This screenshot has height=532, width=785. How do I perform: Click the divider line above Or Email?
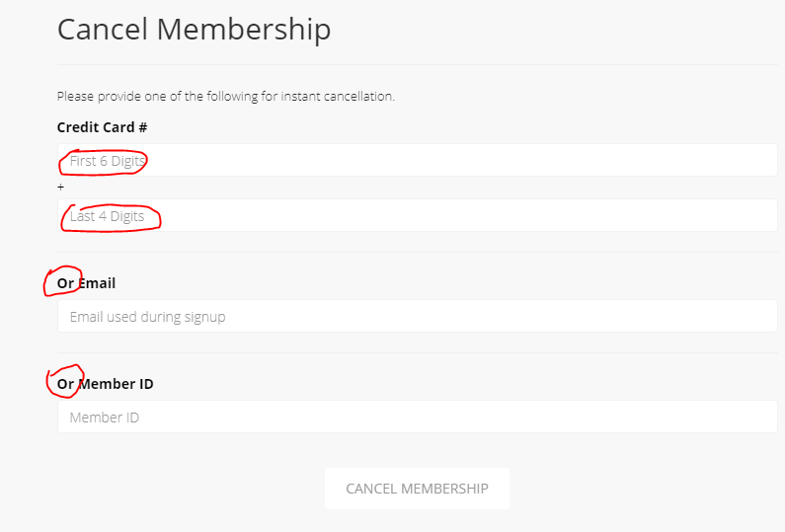coord(418,253)
